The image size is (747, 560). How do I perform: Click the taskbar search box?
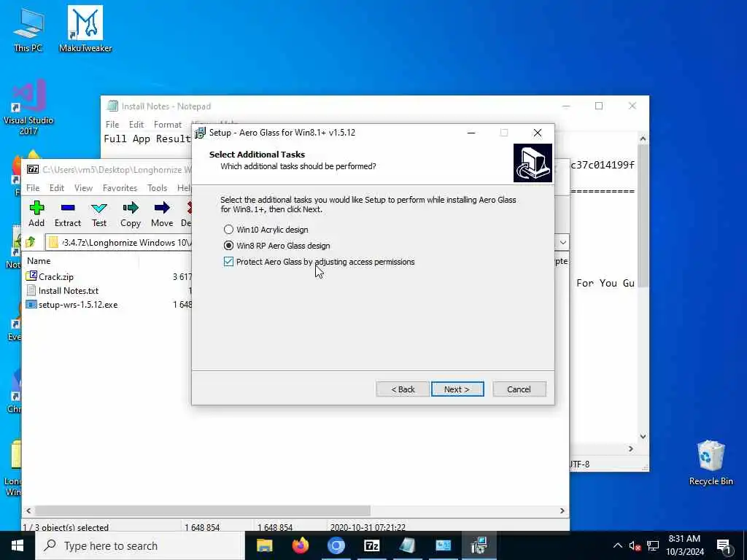[x=139, y=545]
